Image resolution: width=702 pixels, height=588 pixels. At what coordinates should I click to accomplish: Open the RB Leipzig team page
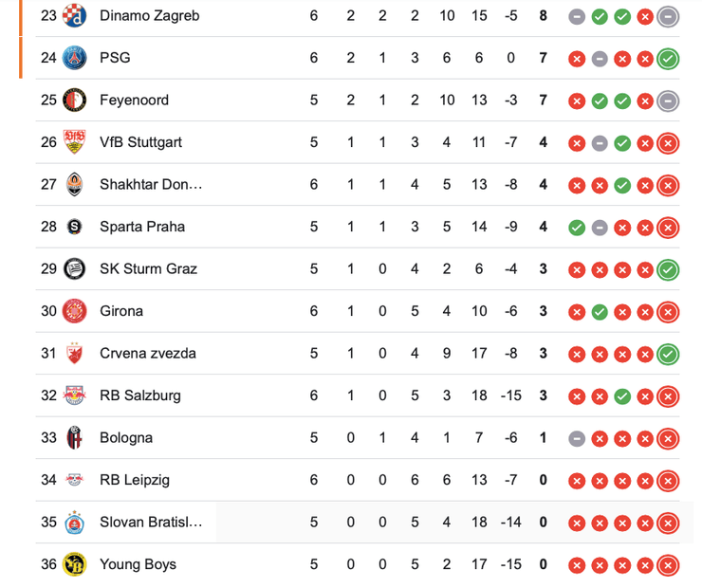pos(135,480)
